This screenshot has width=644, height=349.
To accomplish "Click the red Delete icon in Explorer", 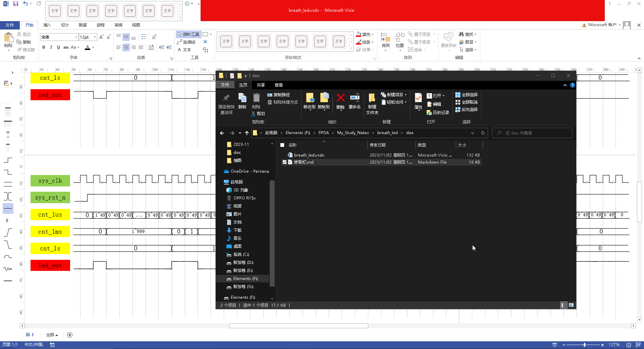I will pos(340,101).
